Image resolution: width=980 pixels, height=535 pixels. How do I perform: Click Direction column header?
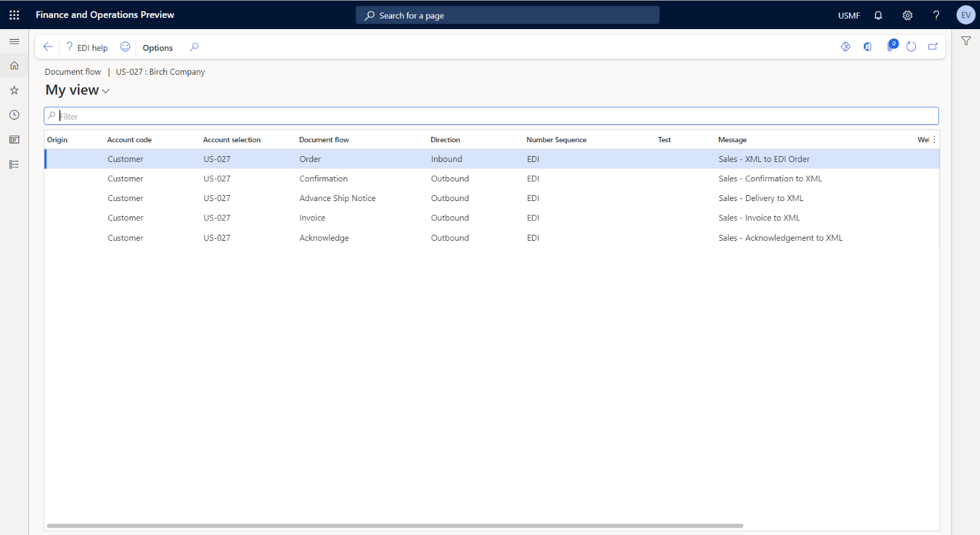[445, 140]
